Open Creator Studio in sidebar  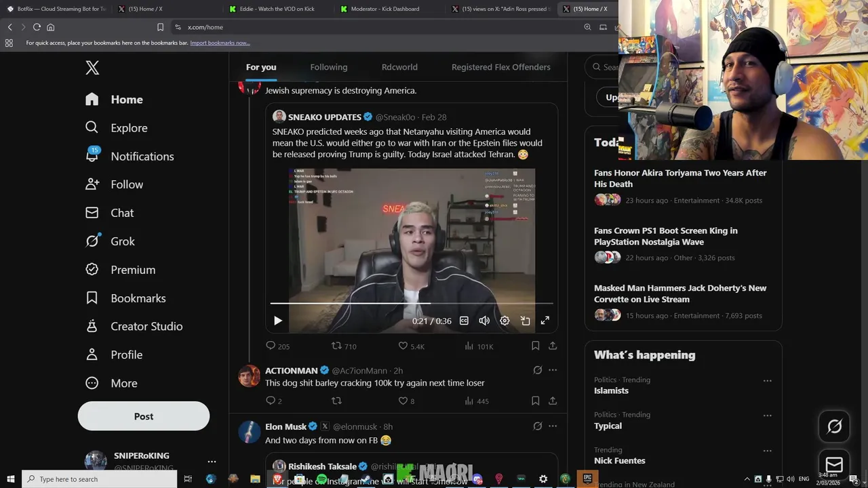coord(134,327)
